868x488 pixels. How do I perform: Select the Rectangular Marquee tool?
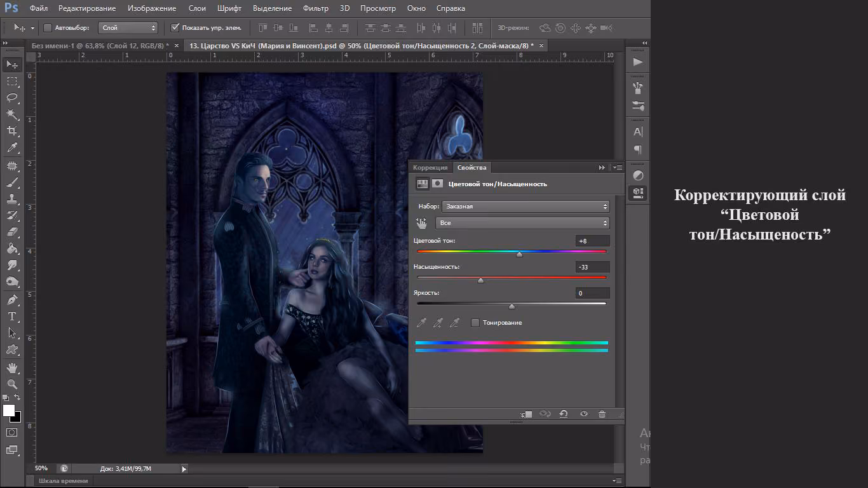tap(12, 81)
